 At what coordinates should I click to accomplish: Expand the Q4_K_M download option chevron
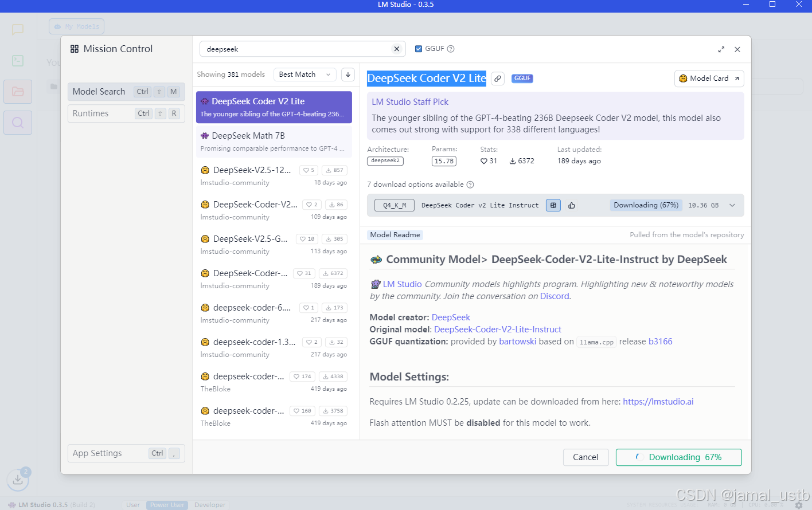(732, 205)
